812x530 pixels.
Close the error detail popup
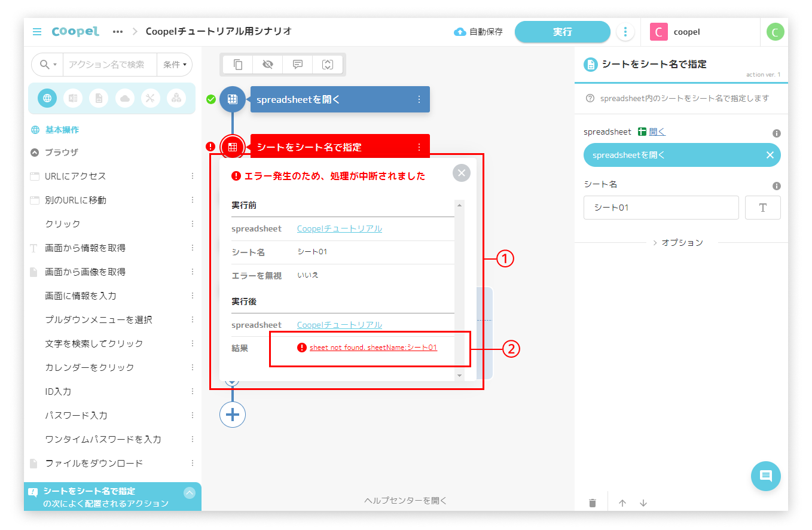click(462, 173)
